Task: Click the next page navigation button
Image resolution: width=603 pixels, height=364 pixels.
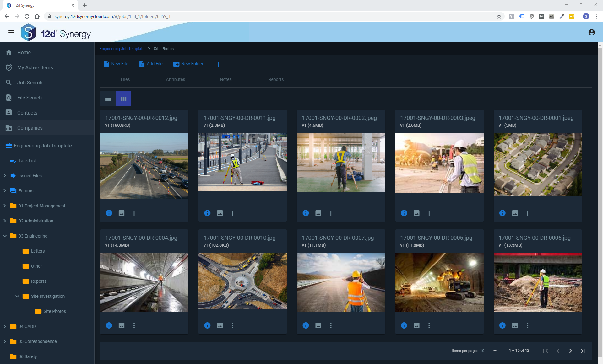Action: (571, 350)
